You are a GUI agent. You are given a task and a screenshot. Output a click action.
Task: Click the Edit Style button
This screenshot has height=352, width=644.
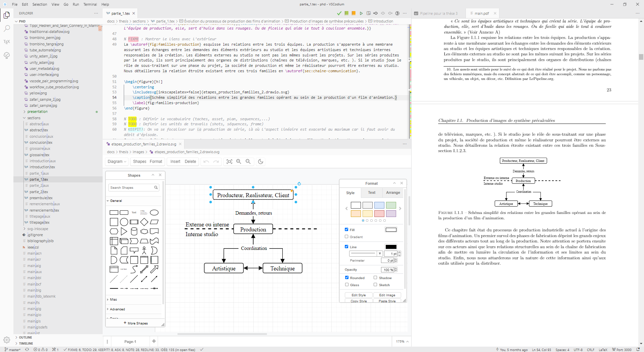pyautogui.click(x=358, y=295)
